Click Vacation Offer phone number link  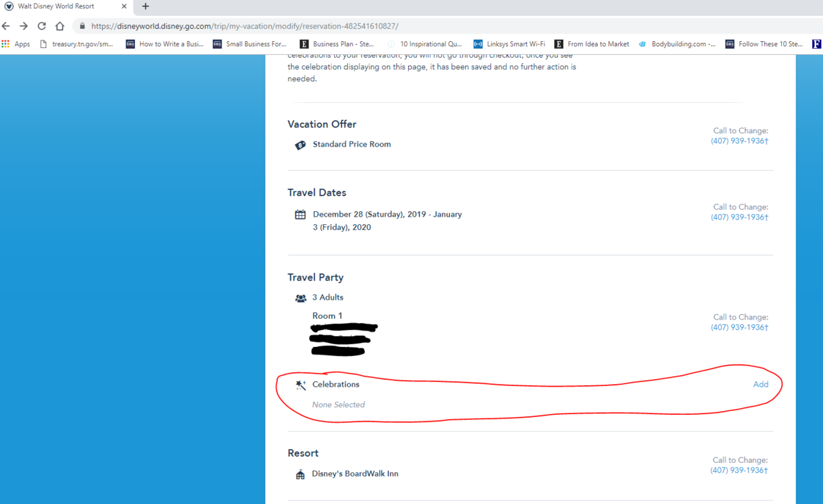point(739,141)
